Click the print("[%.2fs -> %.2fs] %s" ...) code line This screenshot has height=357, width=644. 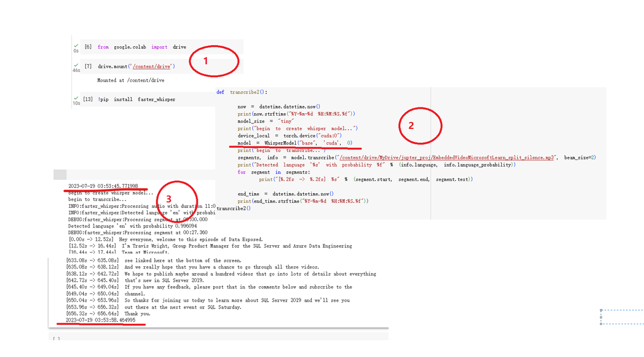tap(365, 179)
